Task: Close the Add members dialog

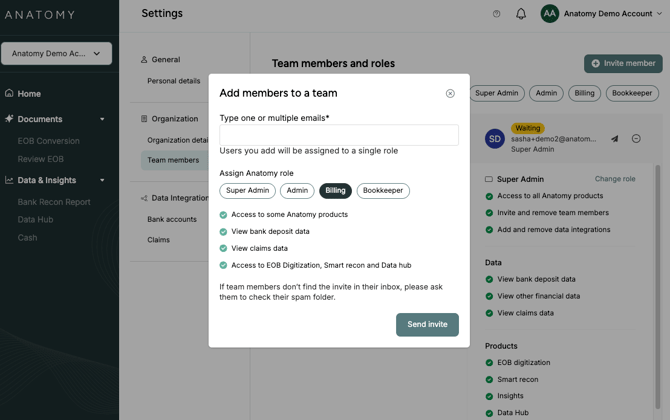Action: [x=450, y=93]
